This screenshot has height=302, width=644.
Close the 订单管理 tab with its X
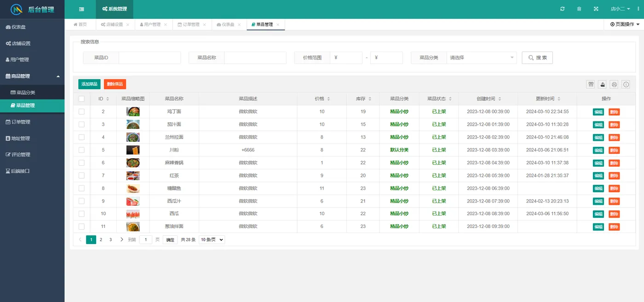pyautogui.click(x=204, y=24)
